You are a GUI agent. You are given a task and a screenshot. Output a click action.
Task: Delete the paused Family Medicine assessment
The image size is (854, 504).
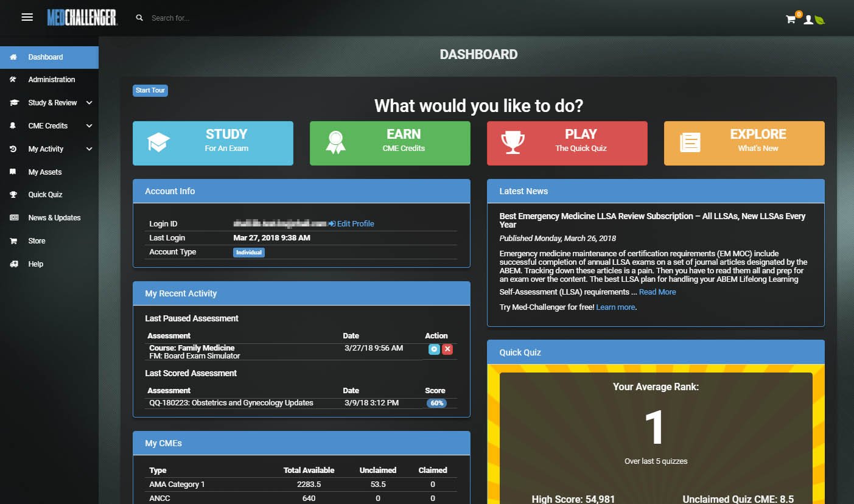point(447,349)
